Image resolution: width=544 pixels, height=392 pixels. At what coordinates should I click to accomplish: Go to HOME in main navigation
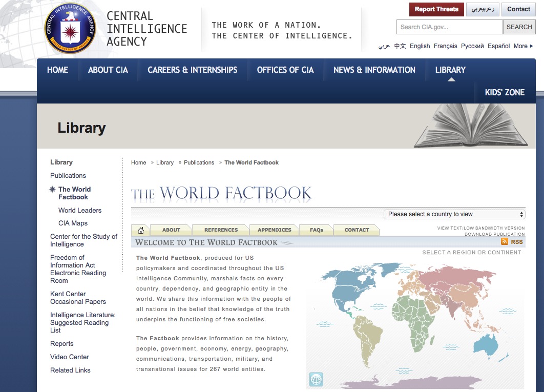pyautogui.click(x=57, y=70)
